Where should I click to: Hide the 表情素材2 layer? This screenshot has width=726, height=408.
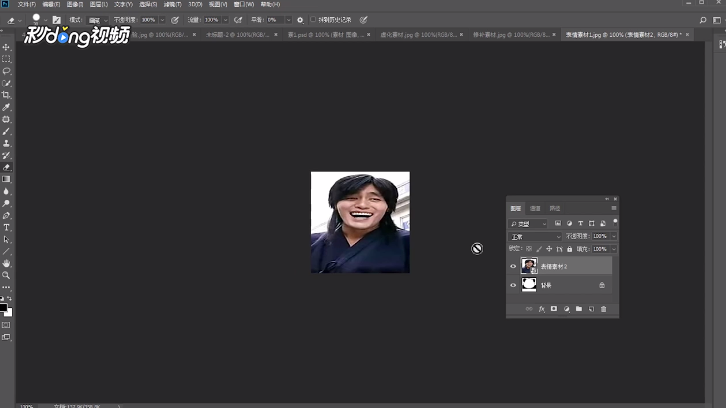pyautogui.click(x=513, y=266)
